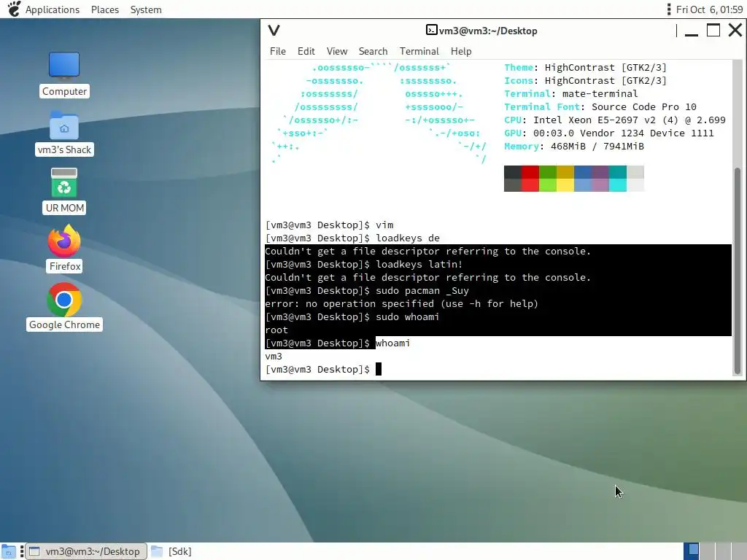Click 'Terminal: mate-terminal' text
Screen dimensions: 747x560
click(x=570, y=94)
